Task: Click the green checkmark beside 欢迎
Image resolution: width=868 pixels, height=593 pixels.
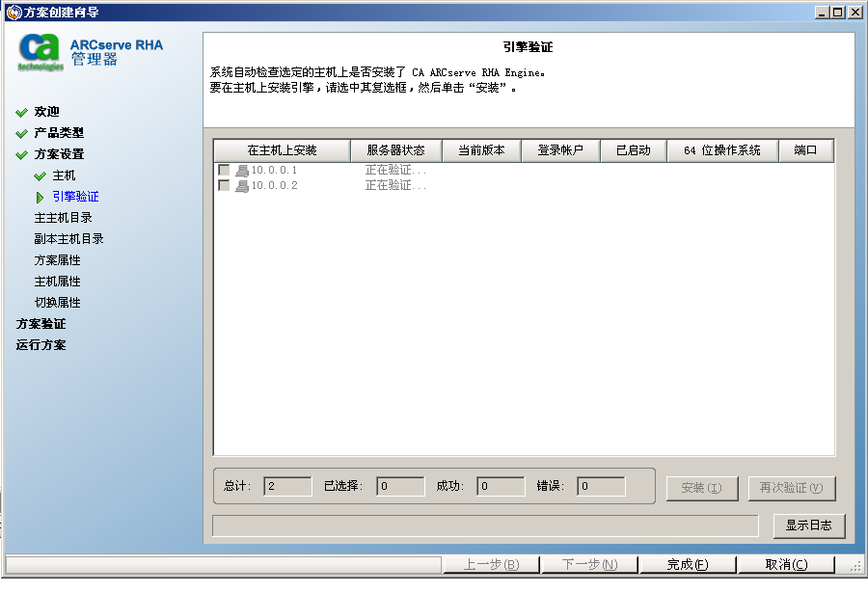Action: [x=21, y=113]
